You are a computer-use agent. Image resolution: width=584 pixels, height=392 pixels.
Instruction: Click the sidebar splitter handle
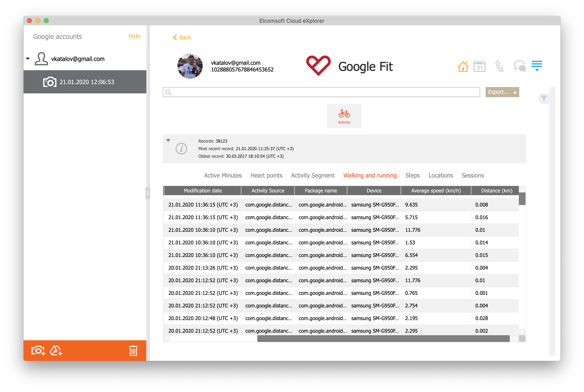tap(147, 193)
